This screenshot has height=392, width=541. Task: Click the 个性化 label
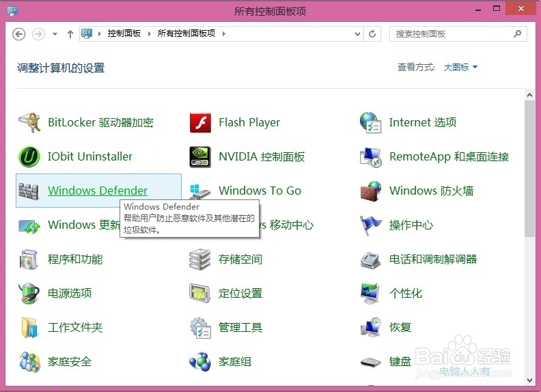[x=406, y=293]
